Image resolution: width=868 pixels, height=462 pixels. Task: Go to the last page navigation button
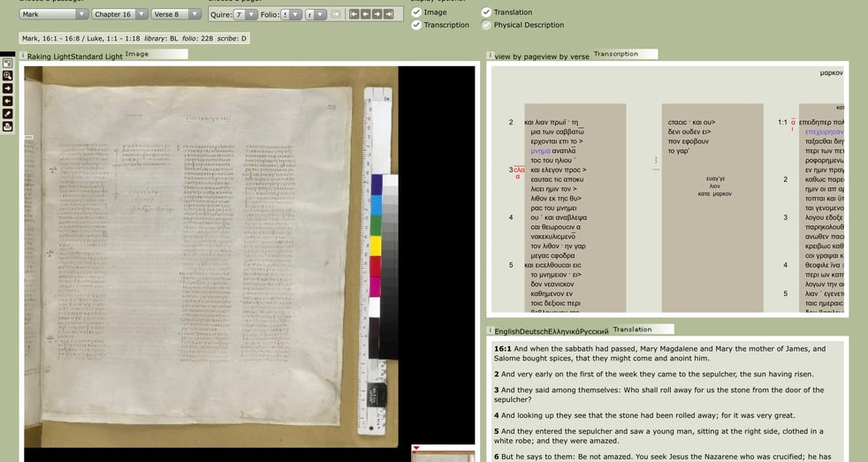click(388, 14)
